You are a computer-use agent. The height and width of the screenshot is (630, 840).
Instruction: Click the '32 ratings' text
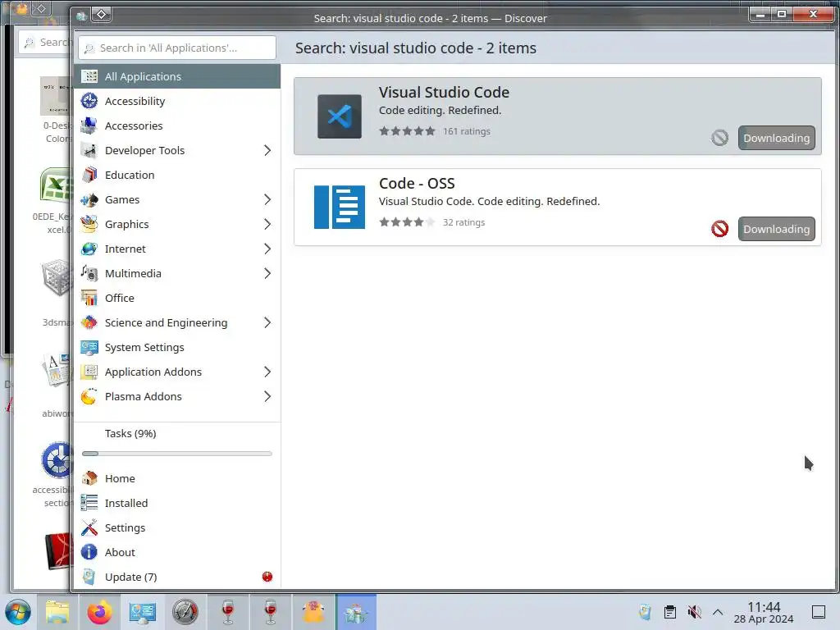pos(464,222)
